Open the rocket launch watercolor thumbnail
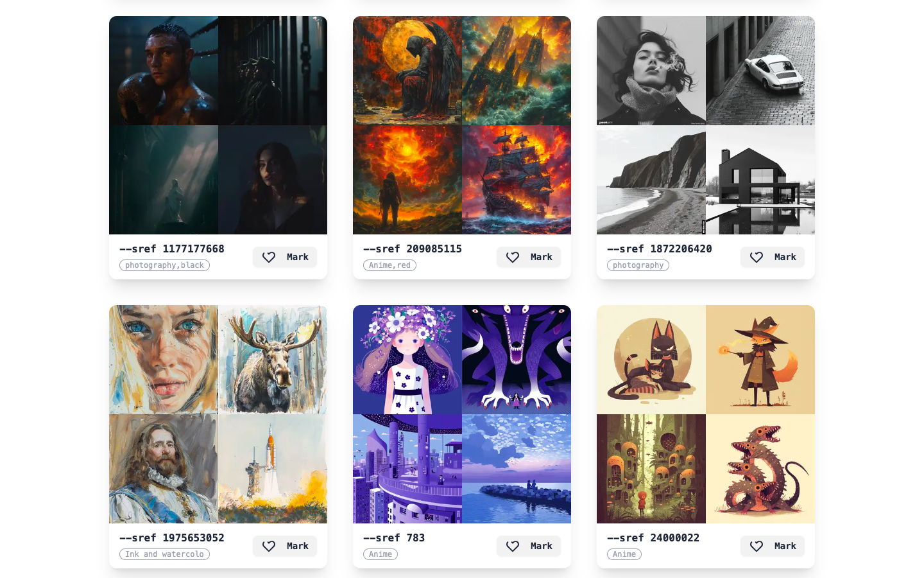The image size is (924, 578). tap(273, 469)
